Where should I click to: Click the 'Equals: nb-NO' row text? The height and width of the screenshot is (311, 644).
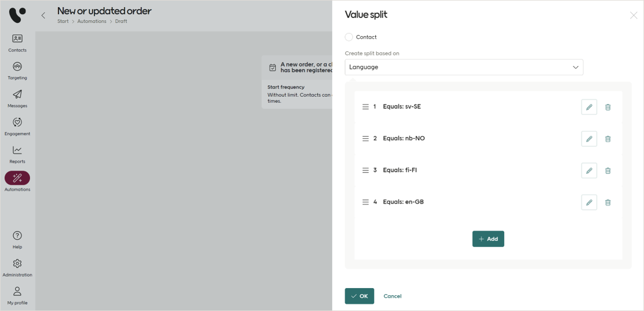coord(404,138)
